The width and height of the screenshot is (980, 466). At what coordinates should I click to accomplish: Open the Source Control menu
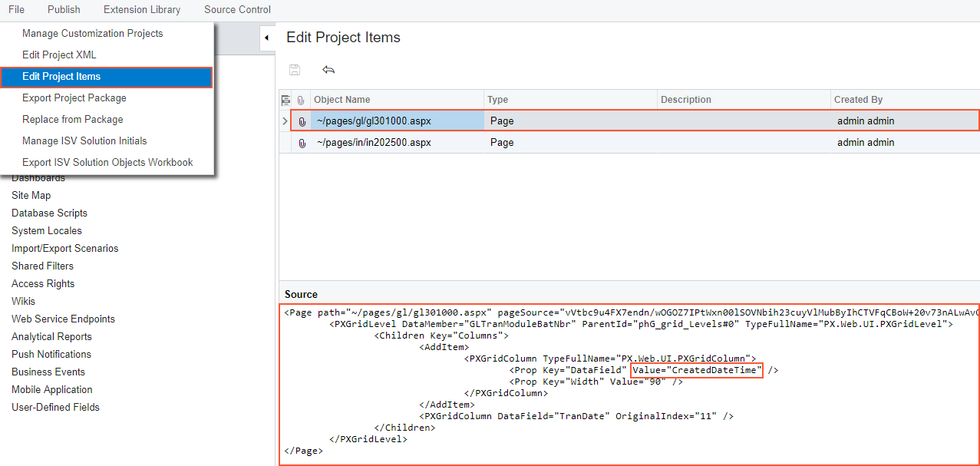pos(237,9)
